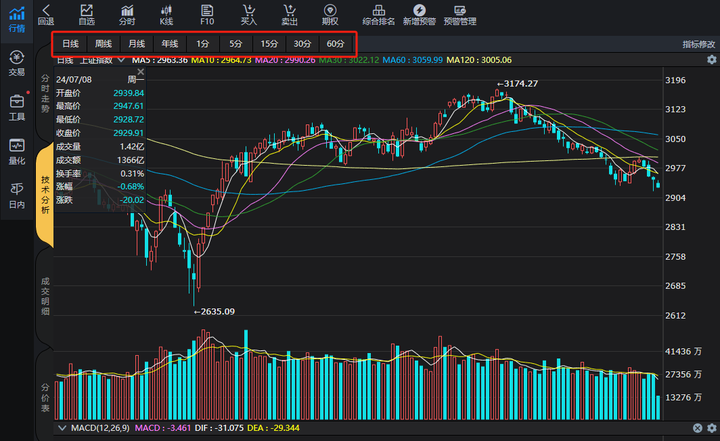The image size is (720, 441).
Task: Open 综合排名 ranking icon
Action: click(x=378, y=14)
